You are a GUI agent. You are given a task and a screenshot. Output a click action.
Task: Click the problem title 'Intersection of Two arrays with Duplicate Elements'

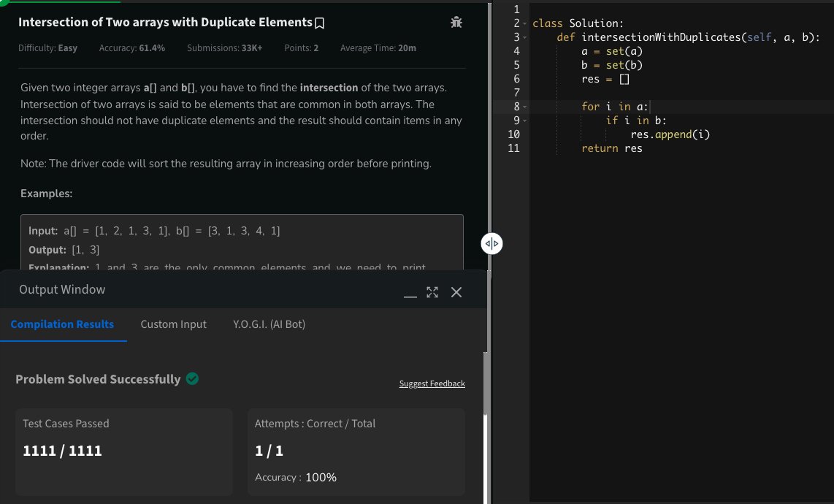pos(165,23)
